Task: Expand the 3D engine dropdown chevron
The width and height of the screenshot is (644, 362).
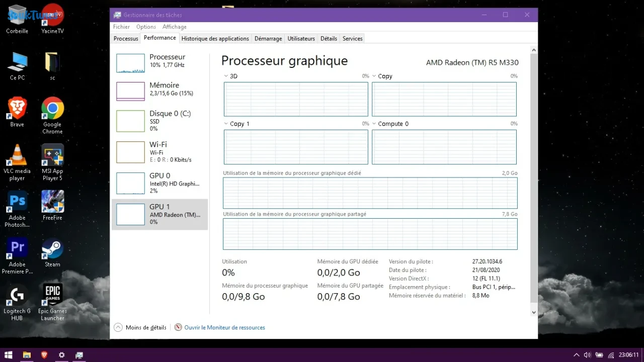Action: (x=226, y=76)
